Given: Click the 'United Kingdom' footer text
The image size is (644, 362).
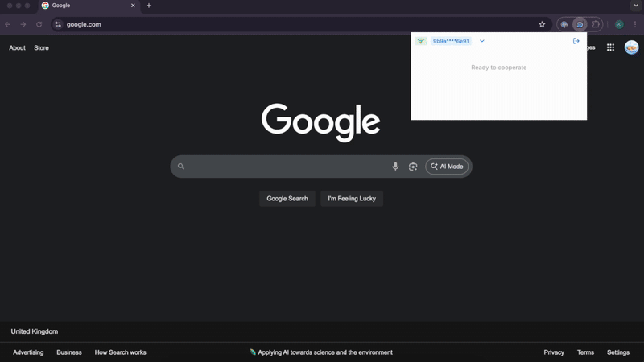Looking at the screenshot, I should [35, 331].
